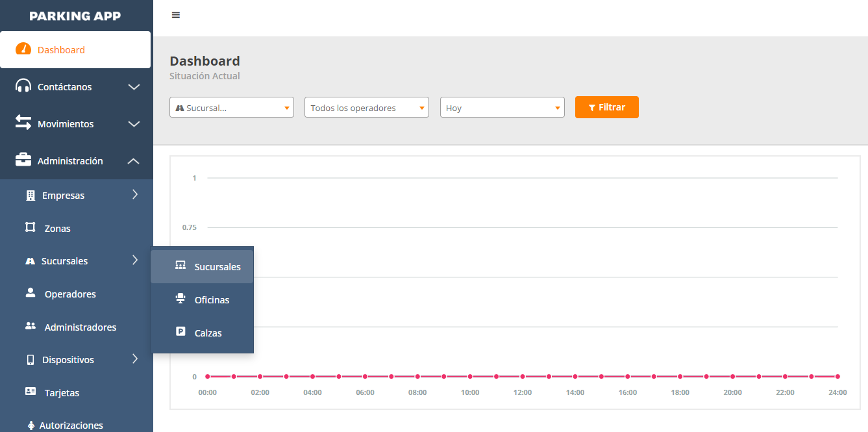Click the hamburger menu icon at top

tap(175, 16)
